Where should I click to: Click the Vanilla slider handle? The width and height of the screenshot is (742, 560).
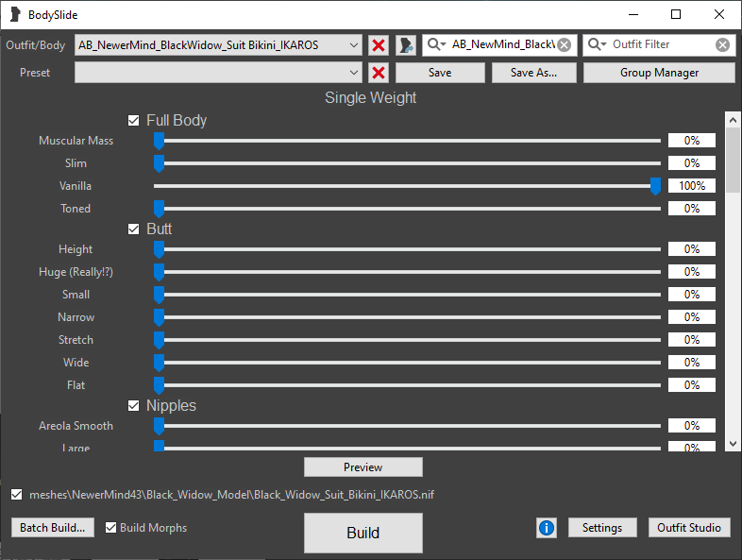pos(656,187)
